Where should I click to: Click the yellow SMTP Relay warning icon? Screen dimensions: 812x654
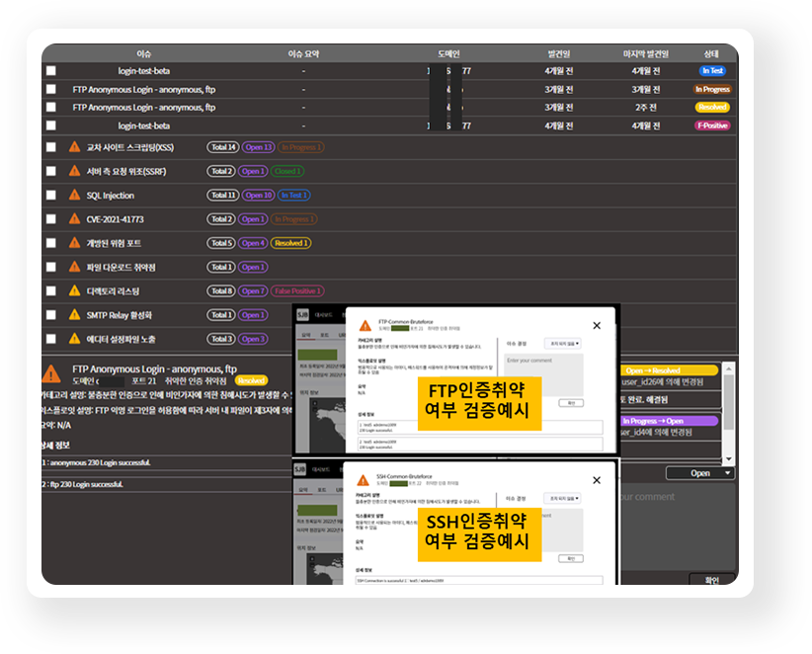(74, 315)
